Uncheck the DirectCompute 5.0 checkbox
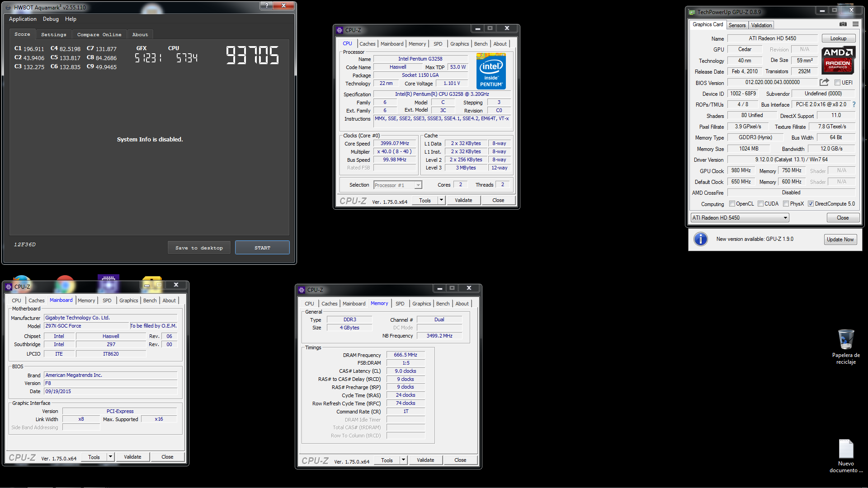Screen dimensions: 868x488 pyautogui.click(x=811, y=204)
